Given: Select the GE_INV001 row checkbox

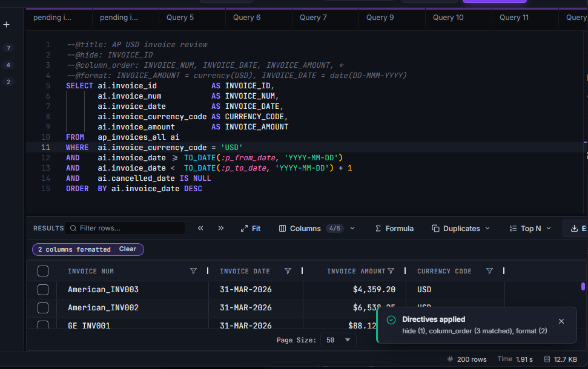Looking at the screenshot, I should 43,324.
